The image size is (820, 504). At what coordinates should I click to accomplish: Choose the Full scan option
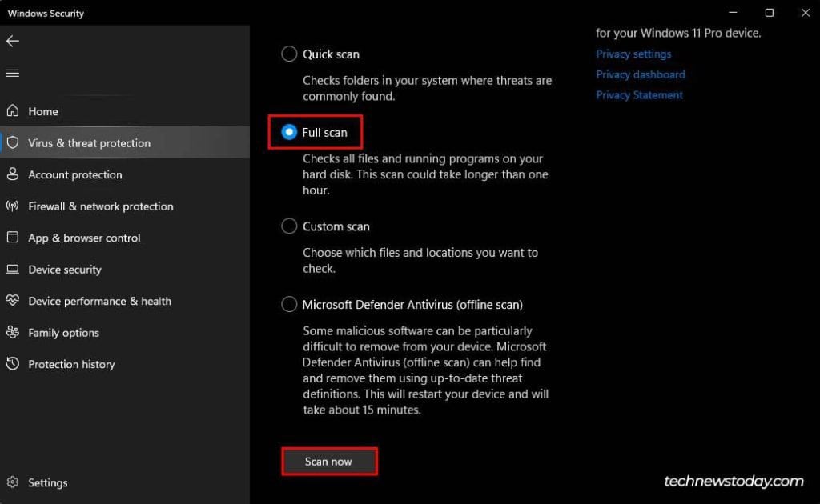click(x=289, y=132)
